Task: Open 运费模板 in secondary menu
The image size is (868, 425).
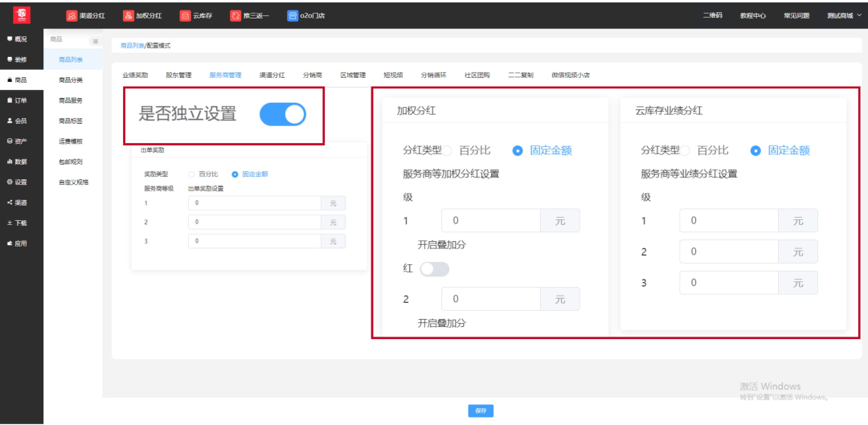Action: (71, 141)
